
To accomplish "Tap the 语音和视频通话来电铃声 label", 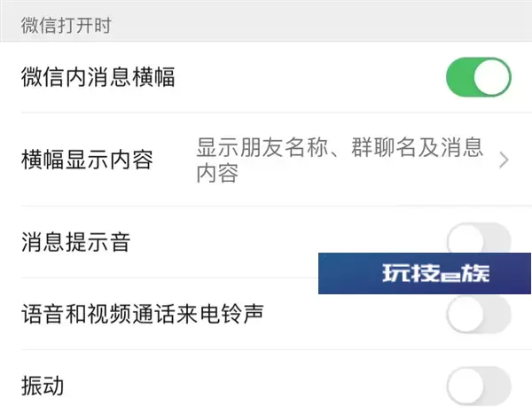I will click(x=143, y=314).
